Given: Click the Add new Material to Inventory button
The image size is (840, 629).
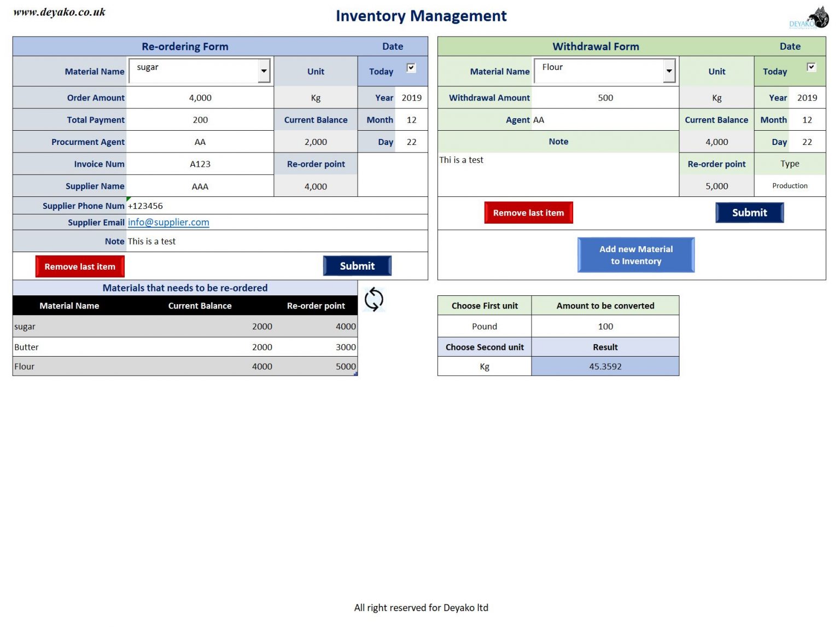Looking at the screenshot, I should coord(635,254).
